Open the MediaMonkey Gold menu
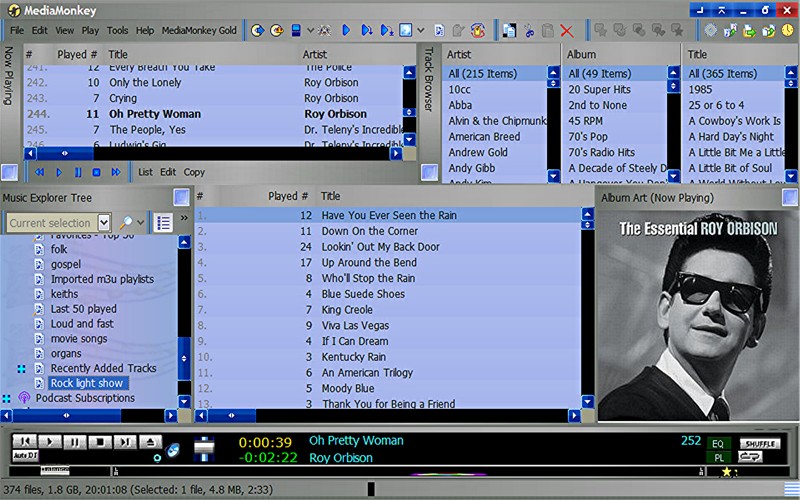The width and height of the screenshot is (800, 500). pos(199,31)
